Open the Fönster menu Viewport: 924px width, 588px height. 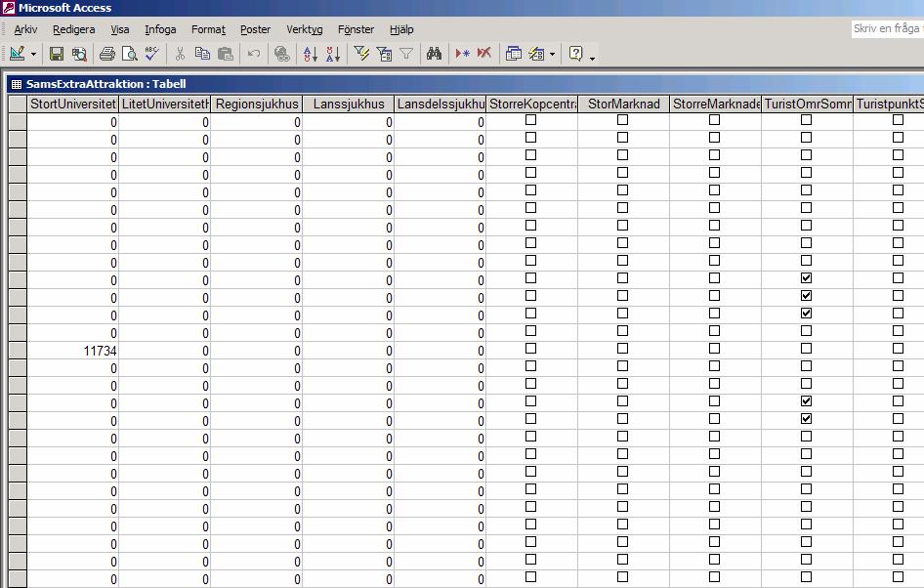(x=356, y=29)
